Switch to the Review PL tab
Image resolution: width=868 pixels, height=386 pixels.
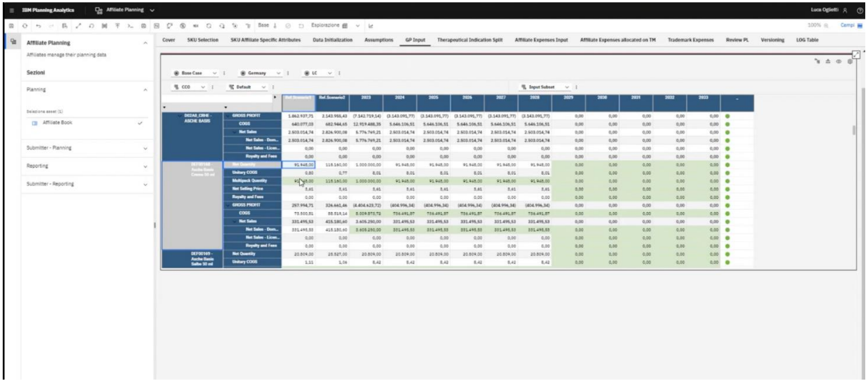(x=737, y=40)
